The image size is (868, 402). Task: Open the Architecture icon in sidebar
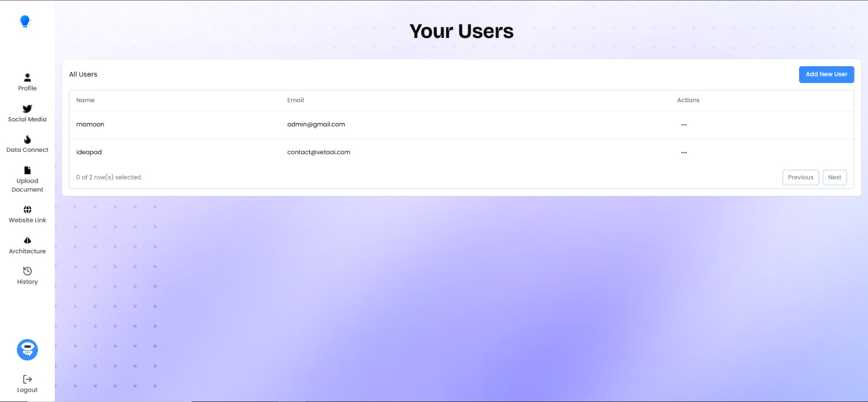(x=27, y=240)
